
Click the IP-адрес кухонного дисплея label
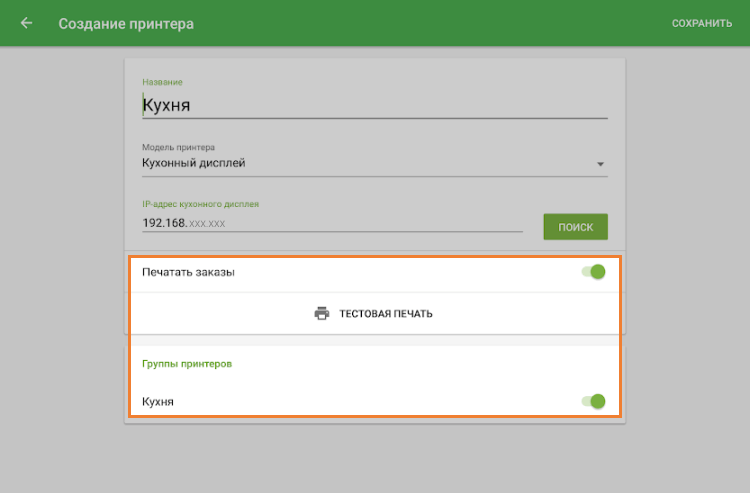(200, 204)
